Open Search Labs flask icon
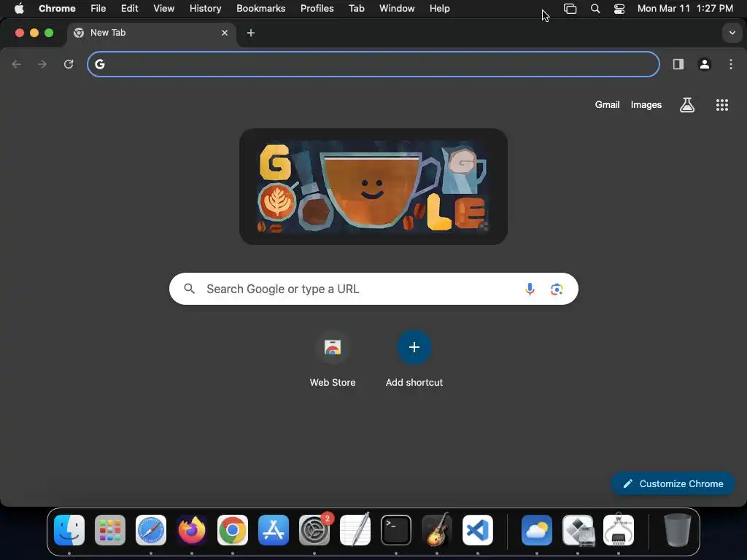747x560 pixels. [x=687, y=105]
